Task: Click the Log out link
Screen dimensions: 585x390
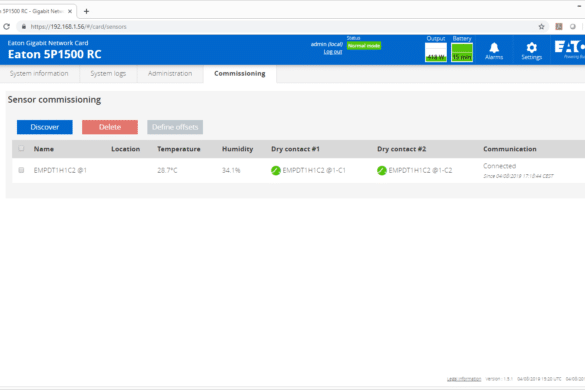Action: [333, 52]
